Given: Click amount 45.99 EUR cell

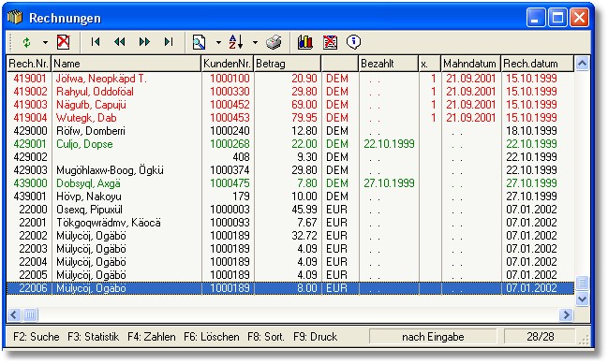Looking at the screenshot, I should point(304,210).
